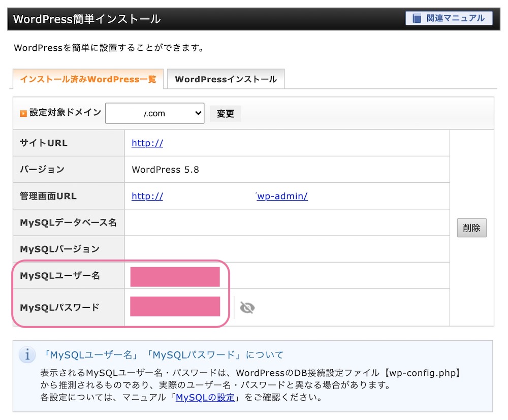Click the 「MySQLユーザー名」「MySQLパスワード」について heading

163,355
